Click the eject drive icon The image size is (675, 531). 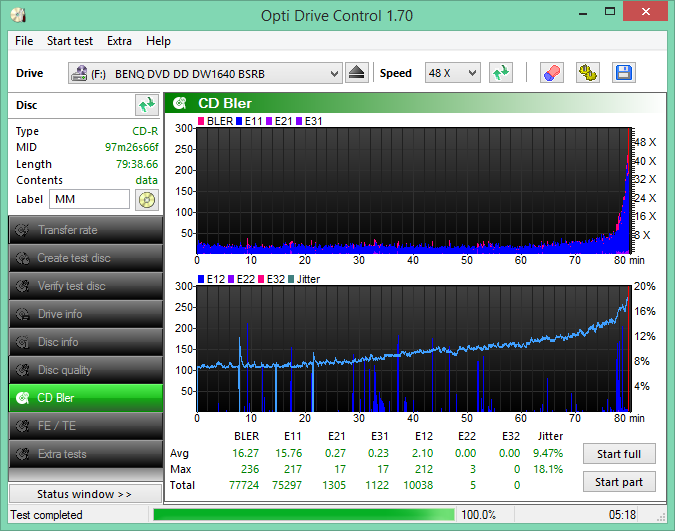coord(356,73)
